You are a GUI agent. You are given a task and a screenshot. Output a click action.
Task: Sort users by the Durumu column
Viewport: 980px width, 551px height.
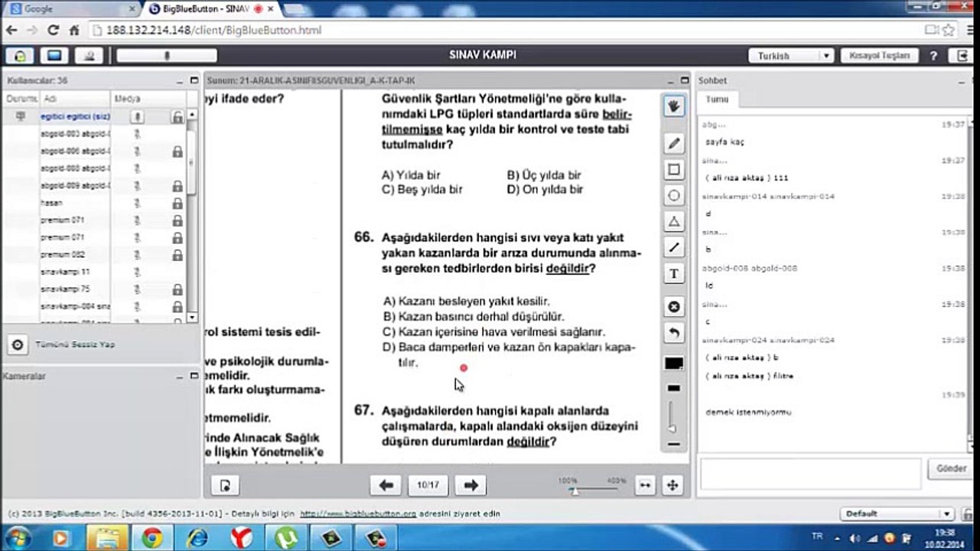click(21, 99)
